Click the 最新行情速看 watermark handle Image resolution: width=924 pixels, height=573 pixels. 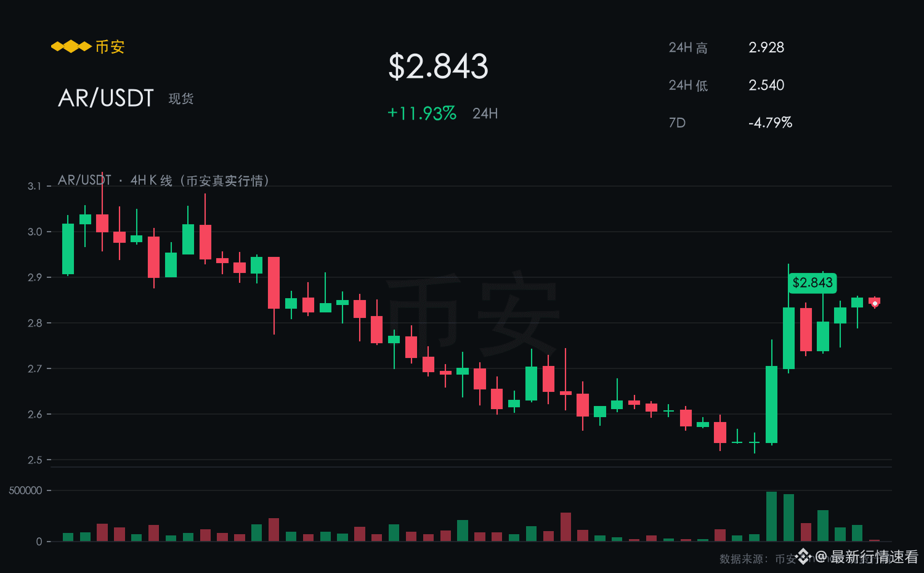tap(875, 557)
